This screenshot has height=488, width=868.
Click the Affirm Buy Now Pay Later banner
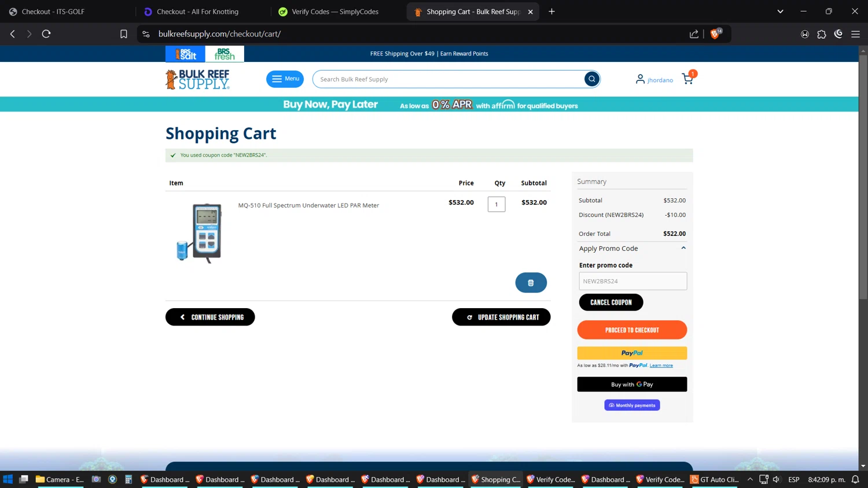[429, 105]
